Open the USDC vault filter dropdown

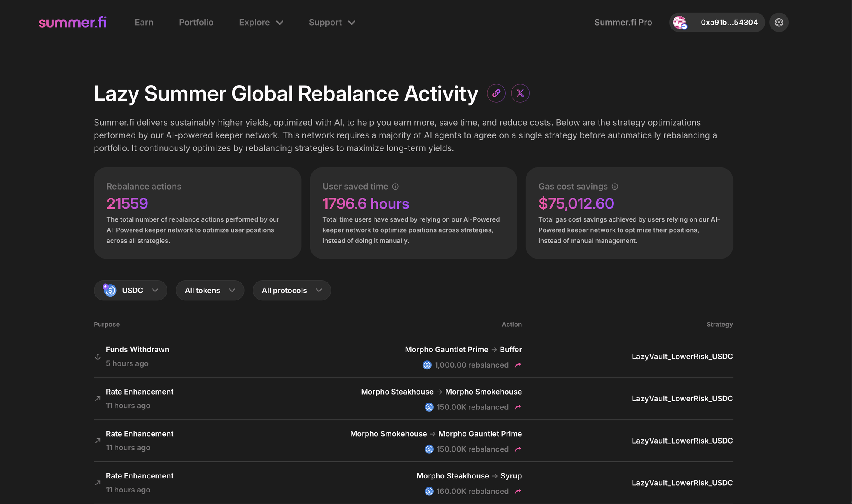click(x=130, y=290)
